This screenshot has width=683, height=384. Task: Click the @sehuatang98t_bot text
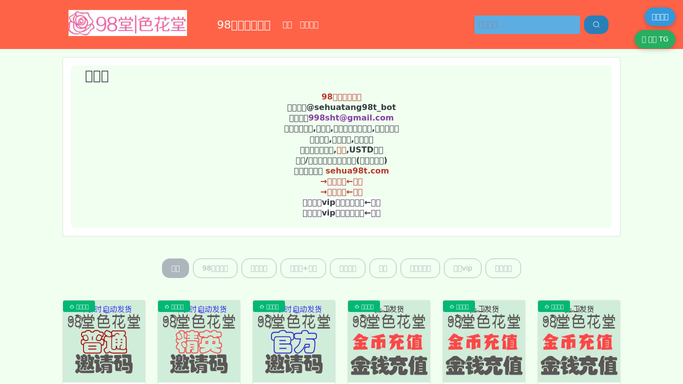351,107
